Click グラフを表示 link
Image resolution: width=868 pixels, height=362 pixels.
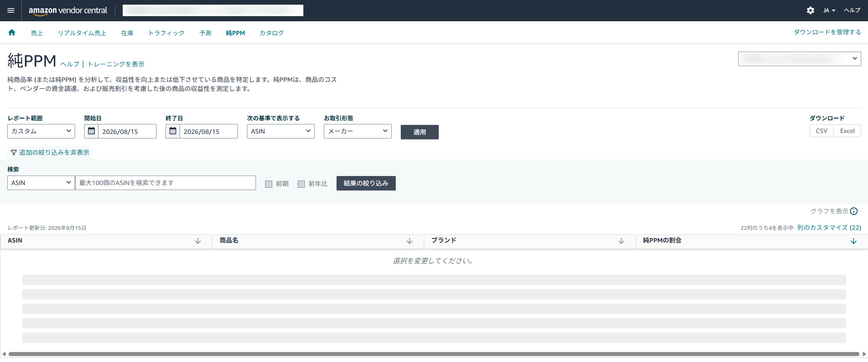[x=829, y=211]
